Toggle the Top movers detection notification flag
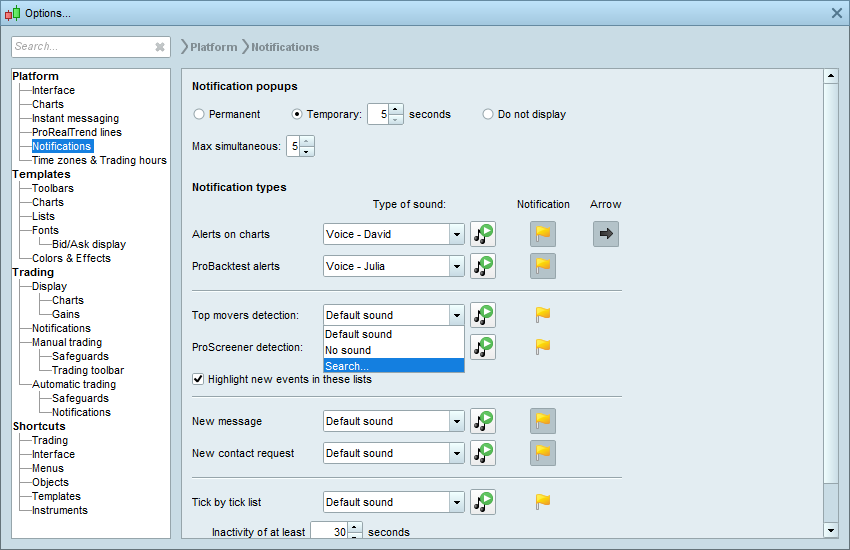 (x=543, y=315)
